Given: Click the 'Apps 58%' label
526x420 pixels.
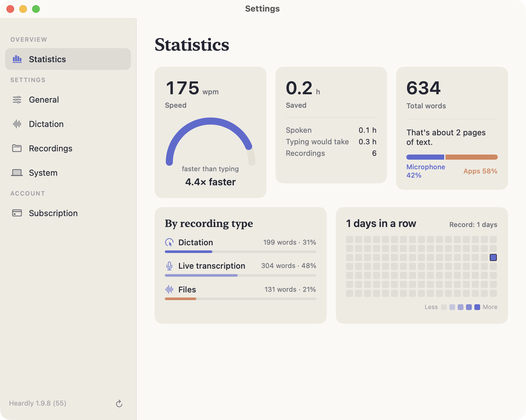Looking at the screenshot, I should (x=480, y=171).
